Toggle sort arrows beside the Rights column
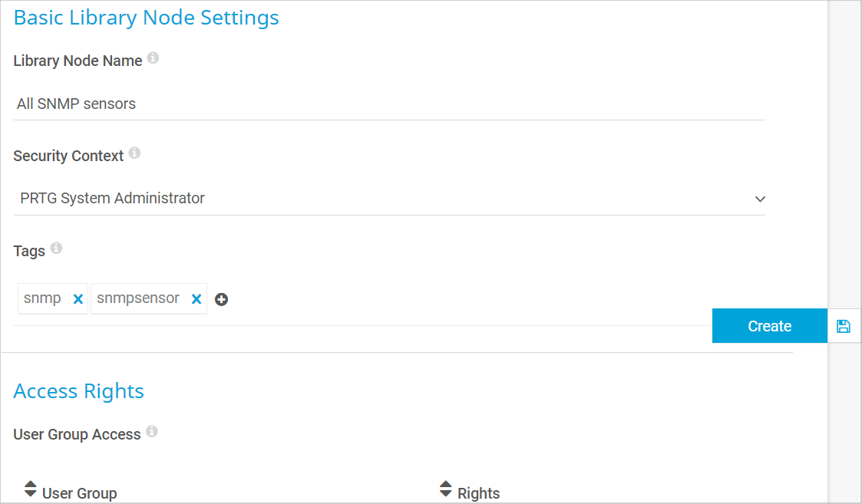862x504 pixels. tap(445, 489)
